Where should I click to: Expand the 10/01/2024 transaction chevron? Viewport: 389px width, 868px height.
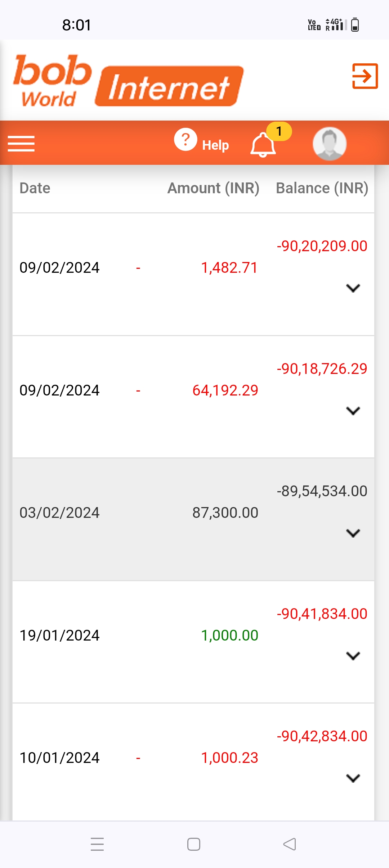tap(353, 778)
